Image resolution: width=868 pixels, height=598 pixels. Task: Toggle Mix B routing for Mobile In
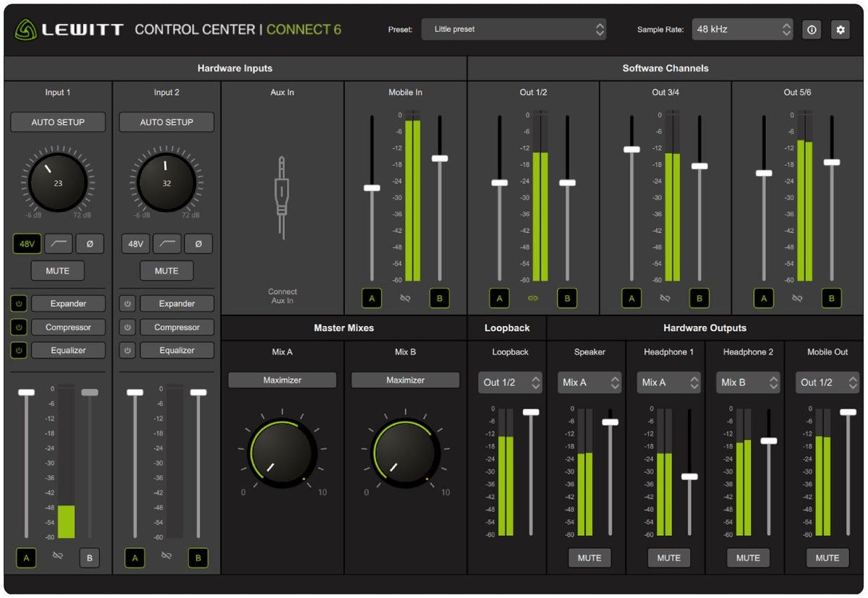pyautogui.click(x=439, y=298)
